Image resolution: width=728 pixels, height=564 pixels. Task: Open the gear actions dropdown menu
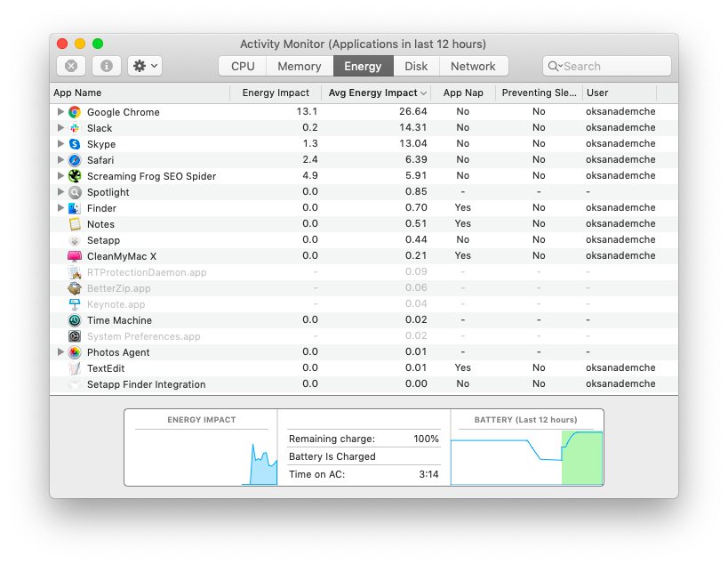tap(145, 66)
